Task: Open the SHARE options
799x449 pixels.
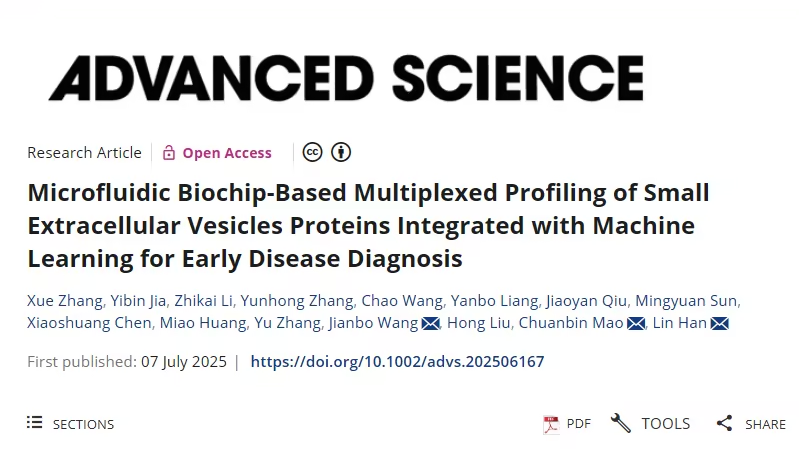Action: pos(751,424)
